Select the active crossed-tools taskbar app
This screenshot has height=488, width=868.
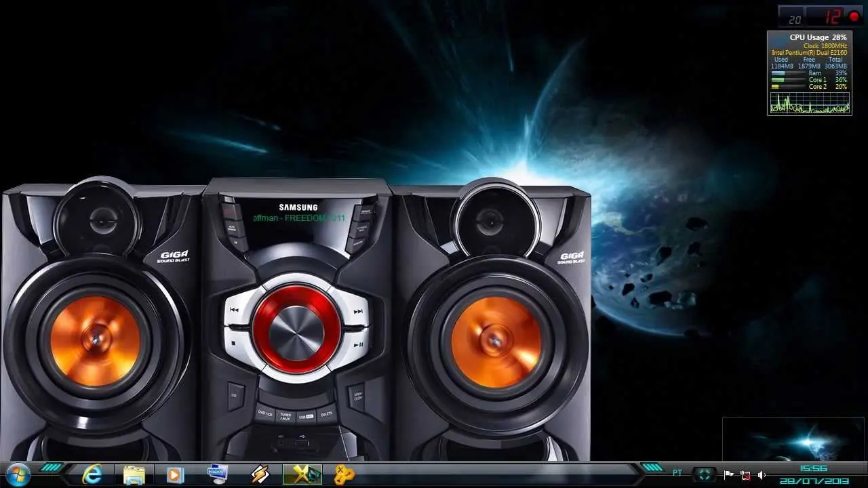pos(302,474)
